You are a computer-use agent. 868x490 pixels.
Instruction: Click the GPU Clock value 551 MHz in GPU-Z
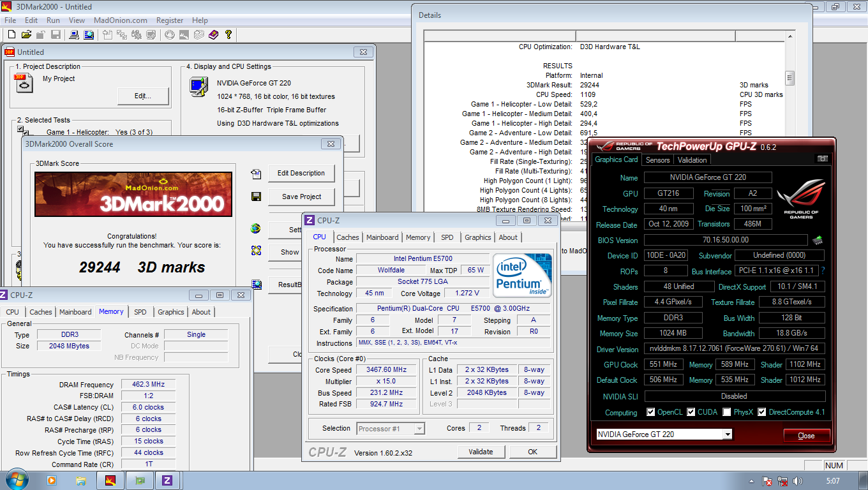tap(663, 365)
